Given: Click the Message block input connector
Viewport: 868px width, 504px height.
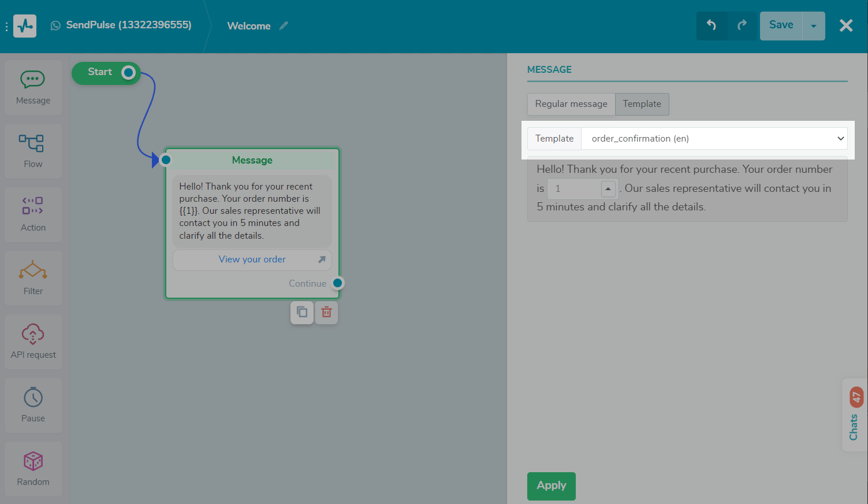Looking at the screenshot, I should coord(166,160).
